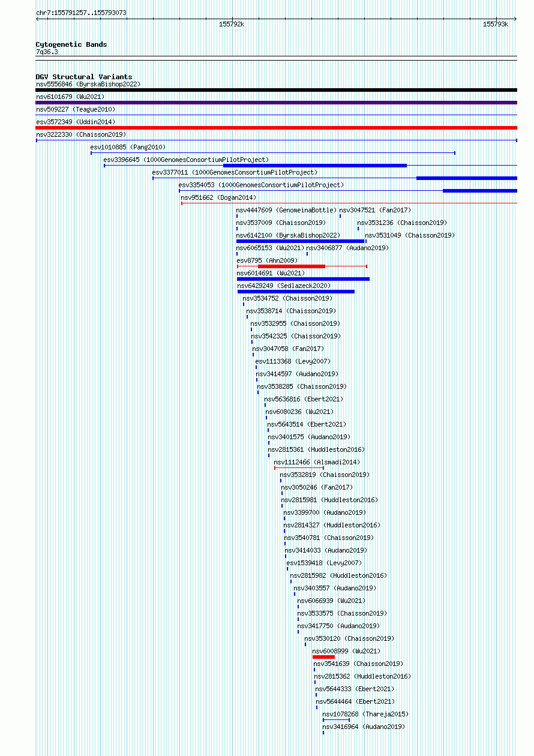Open nsv3534752 (Chaisson2019) label
The height and width of the screenshot is (756, 534).
pyautogui.click(x=287, y=299)
